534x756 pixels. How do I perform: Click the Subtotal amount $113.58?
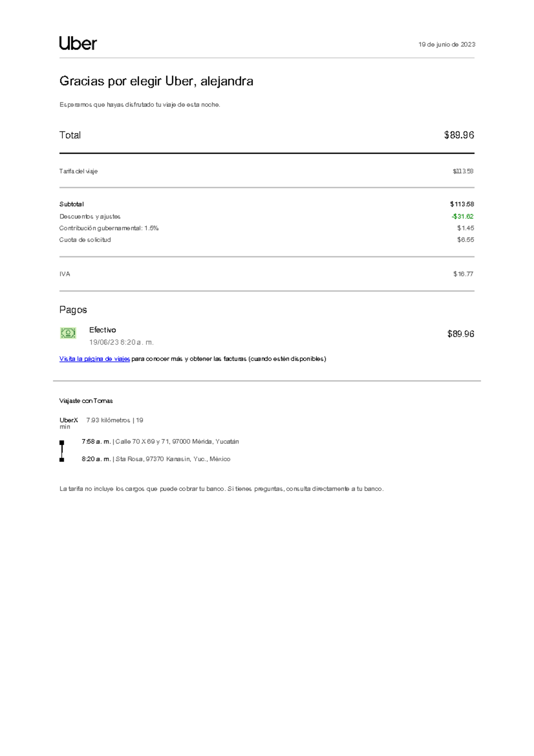click(462, 204)
